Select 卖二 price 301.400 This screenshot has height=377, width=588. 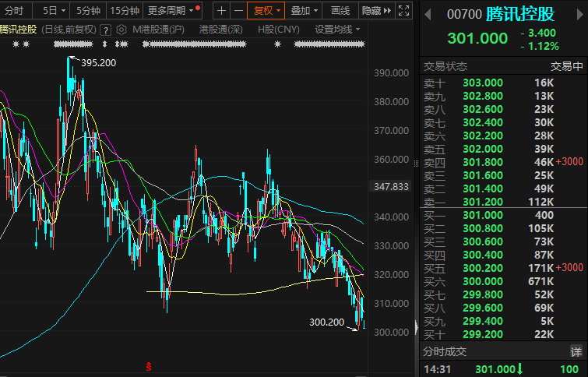tap(483, 188)
